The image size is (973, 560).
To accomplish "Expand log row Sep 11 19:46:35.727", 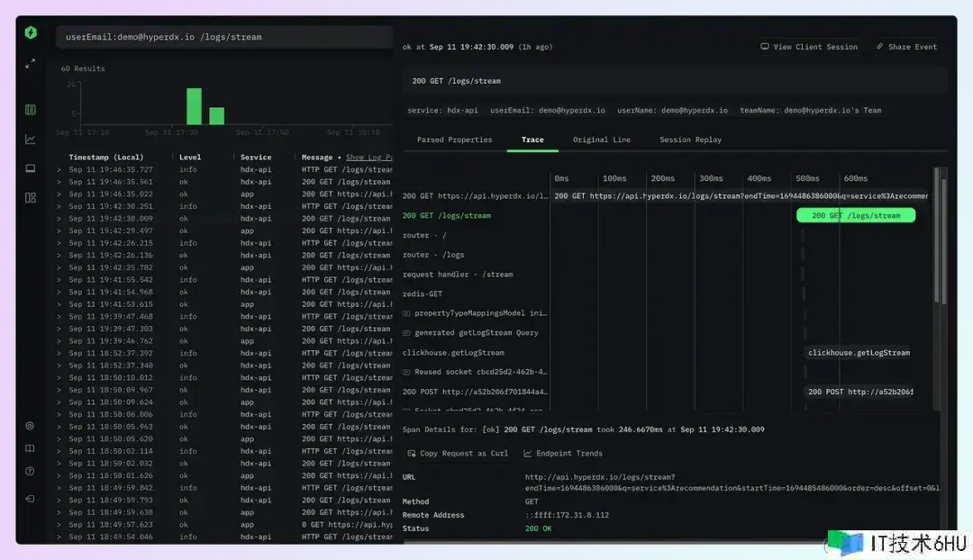I will pyautogui.click(x=59, y=169).
